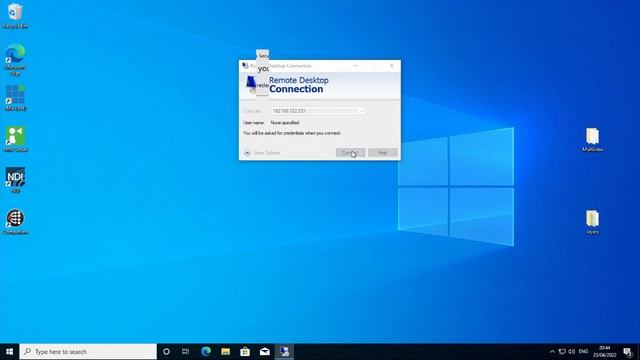The width and height of the screenshot is (640, 360).
Task: Open Cortana from the taskbar circle icon
Action: coord(166,351)
